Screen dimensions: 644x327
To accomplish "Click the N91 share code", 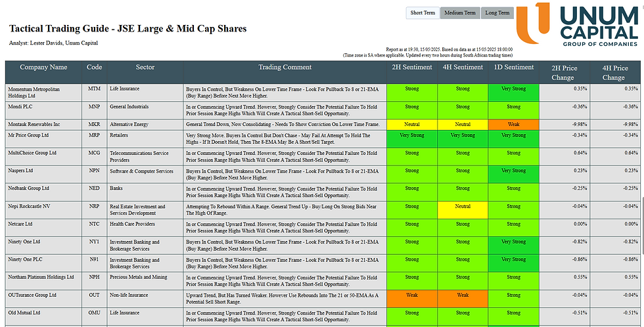I will 94,259.
